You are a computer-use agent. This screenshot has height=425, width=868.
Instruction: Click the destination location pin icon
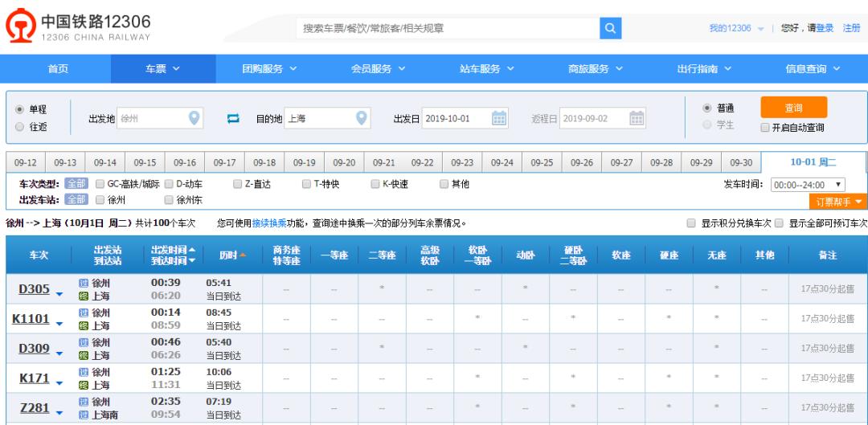[x=361, y=118]
